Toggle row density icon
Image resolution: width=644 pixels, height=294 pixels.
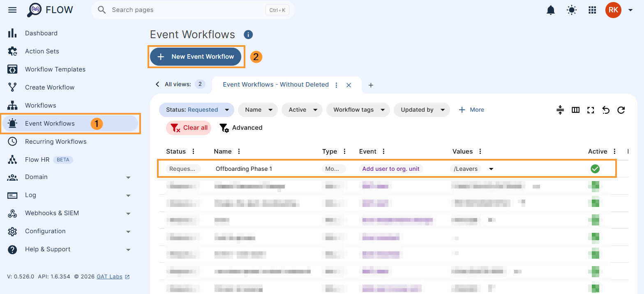tap(560, 110)
